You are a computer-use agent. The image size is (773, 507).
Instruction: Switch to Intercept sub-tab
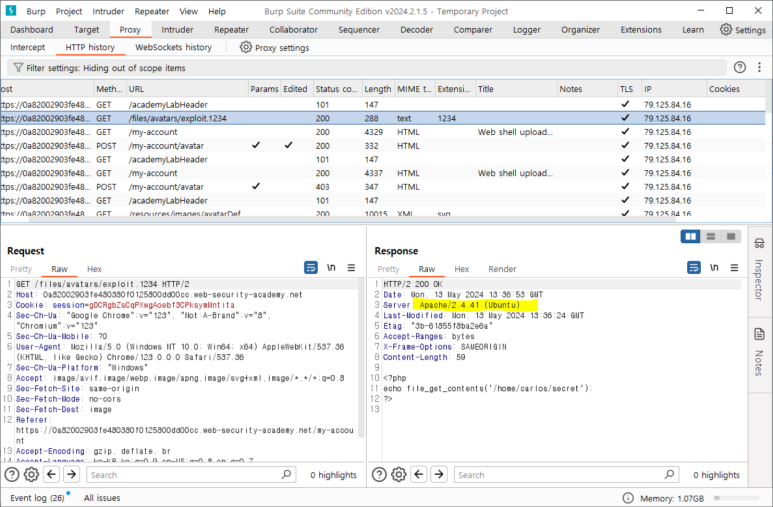pos(28,47)
